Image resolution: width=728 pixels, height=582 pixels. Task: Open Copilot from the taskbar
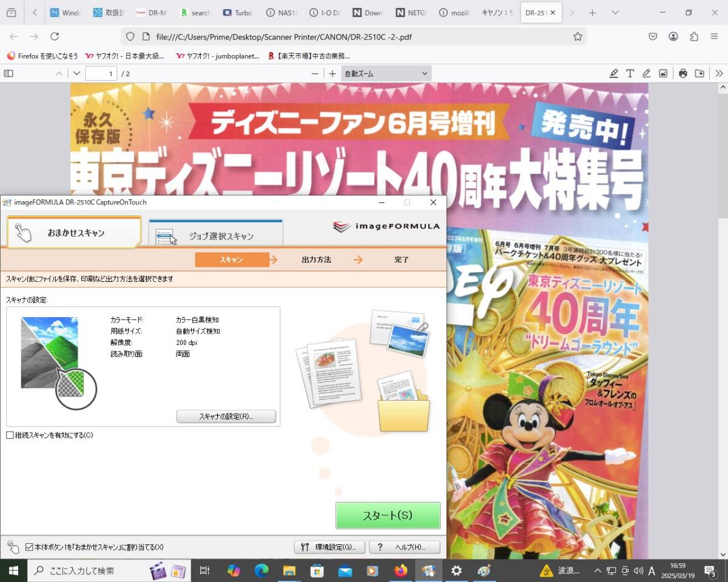(234, 570)
